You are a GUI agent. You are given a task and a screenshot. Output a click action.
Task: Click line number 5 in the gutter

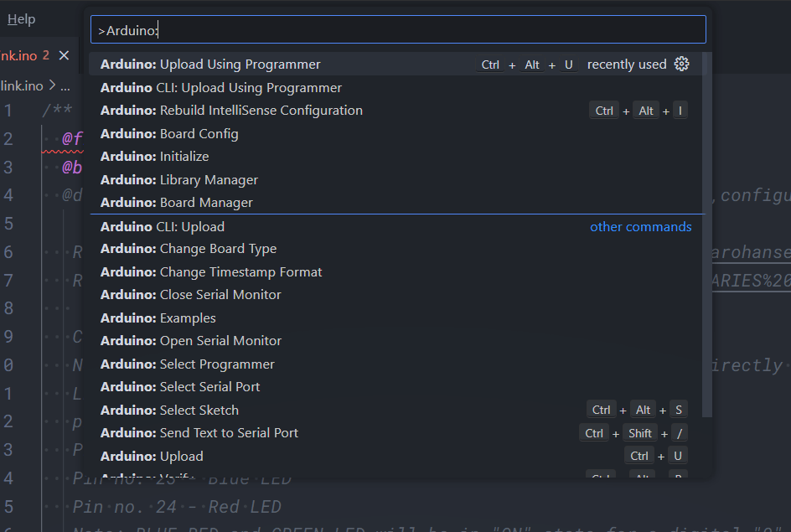point(8,224)
